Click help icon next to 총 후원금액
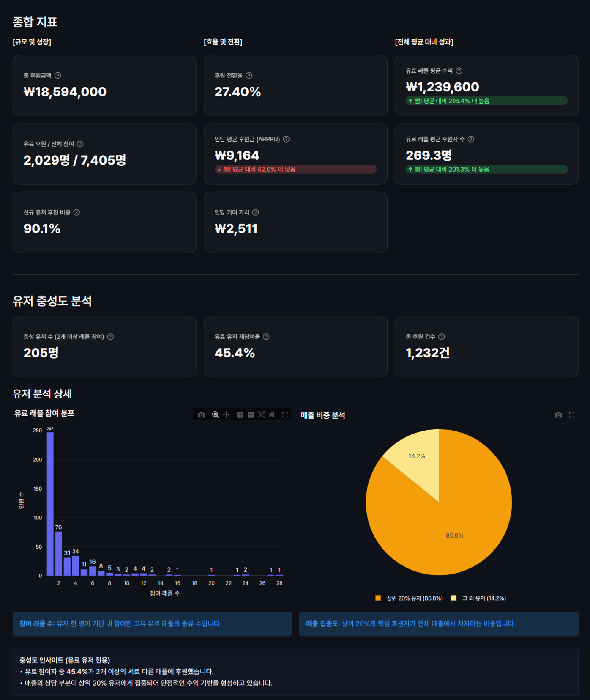 [58, 75]
